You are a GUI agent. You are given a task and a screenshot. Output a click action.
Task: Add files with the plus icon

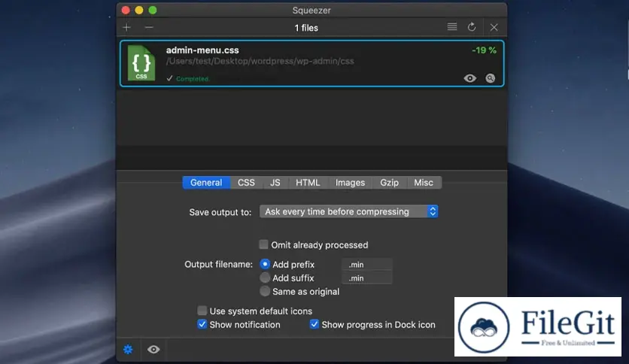pyautogui.click(x=126, y=28)
